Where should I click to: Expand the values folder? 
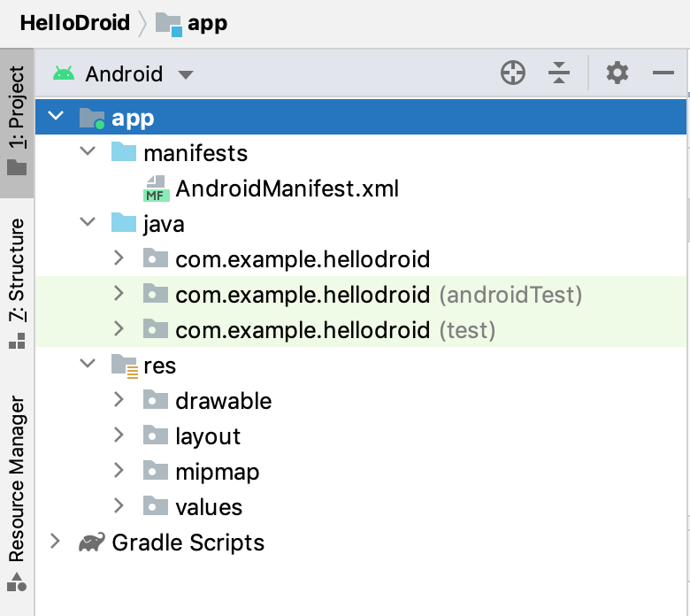pyautogui.click(x=119, y=505)
